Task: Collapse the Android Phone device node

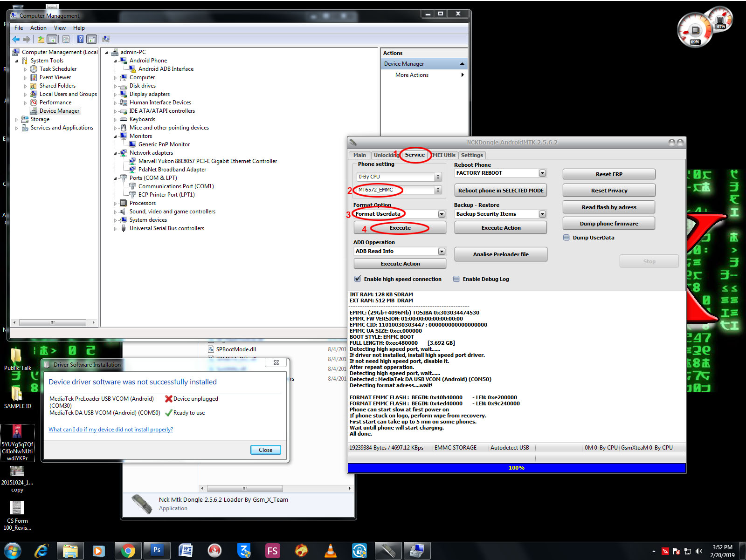Action: pyautogui.click(x=116, y=61)
